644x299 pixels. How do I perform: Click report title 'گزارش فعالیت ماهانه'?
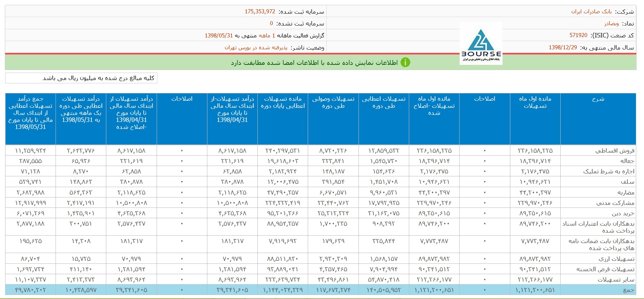click(x=301, y=35)
